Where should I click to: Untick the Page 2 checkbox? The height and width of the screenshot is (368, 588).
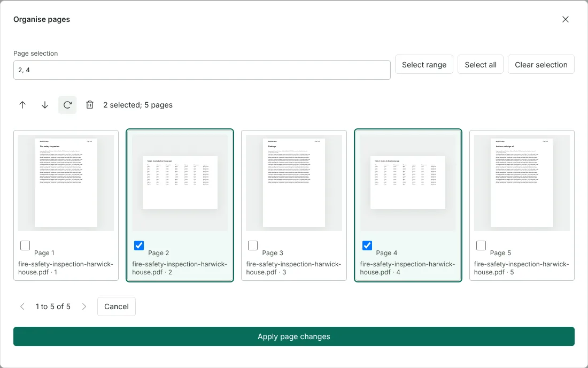coord(139,246)
